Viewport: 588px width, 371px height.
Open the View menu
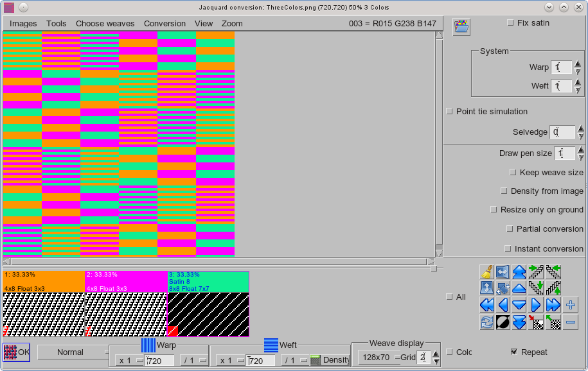[204, 24]
